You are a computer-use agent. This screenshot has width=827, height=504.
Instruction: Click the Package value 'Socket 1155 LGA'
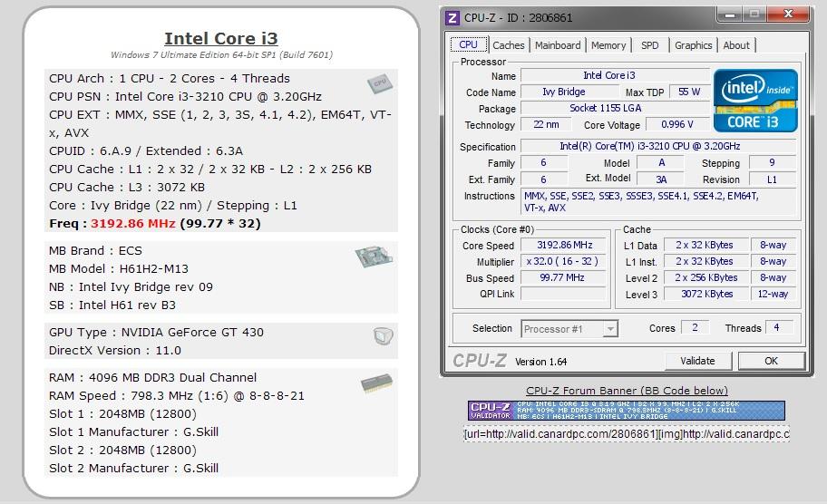[615, 108]
